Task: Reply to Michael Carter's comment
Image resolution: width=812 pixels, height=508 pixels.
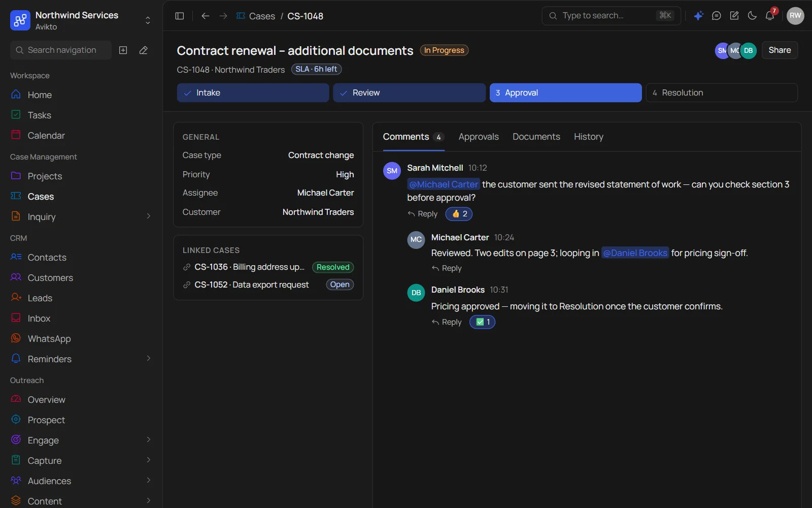Action: point(447,268)
